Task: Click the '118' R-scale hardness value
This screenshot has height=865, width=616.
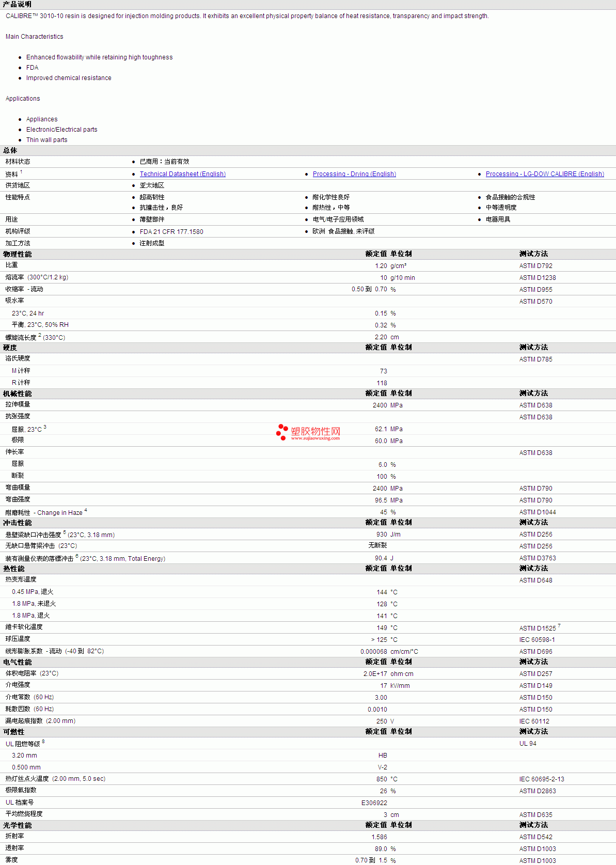Action: point(382,383)
